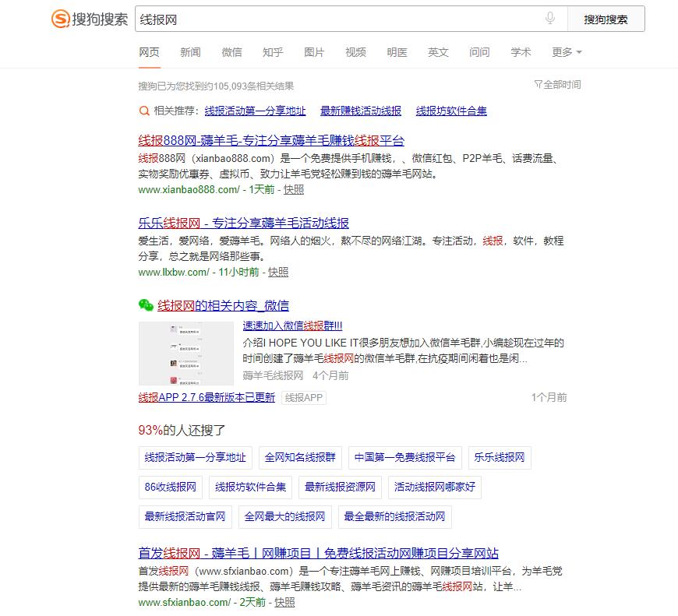Viewport: 678px width, 616px height.
Task: Open the 快照 link under www.xianbao888.com
Action: pyautogui.click(x=293, y=189)
